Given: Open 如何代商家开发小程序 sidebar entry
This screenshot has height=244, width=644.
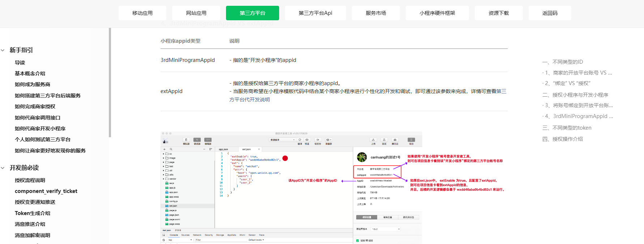Looking at the screenshot, I should pyautogui.click(x=40, y=129).
